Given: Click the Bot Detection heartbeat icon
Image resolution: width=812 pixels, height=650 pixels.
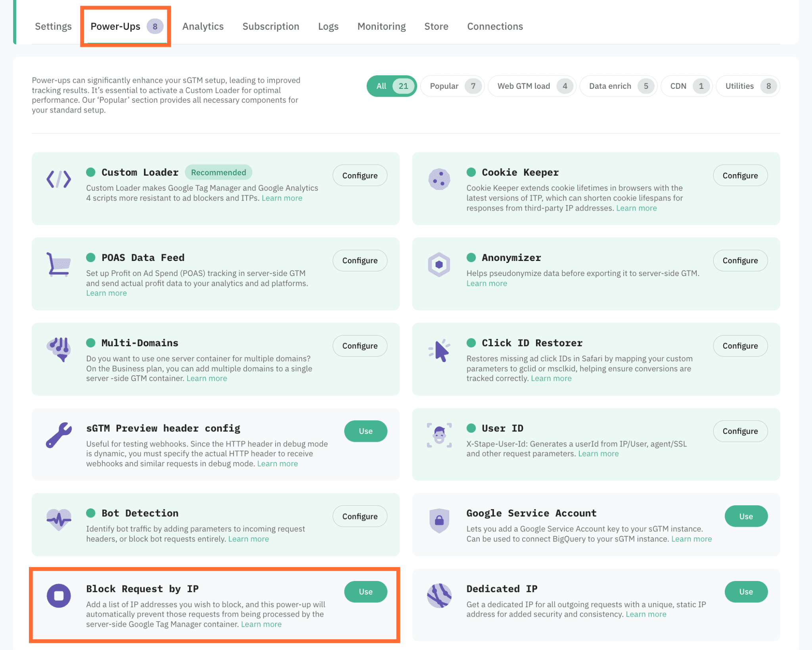Looking at the screenshot, I should click(x=59, y=520).
